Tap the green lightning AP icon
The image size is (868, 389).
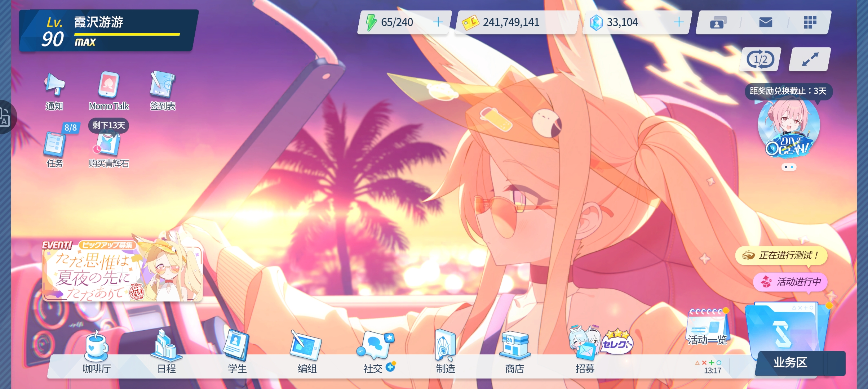click(x=371, y=22)
